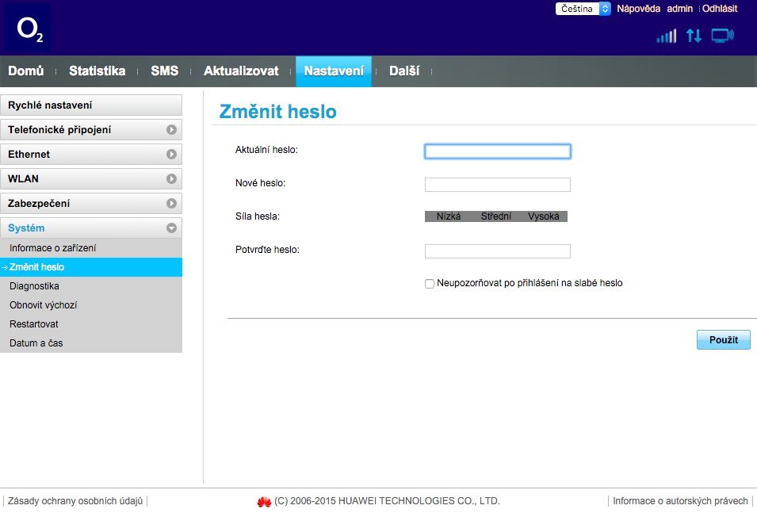Open the Nápověda link

tap(639, 9)
